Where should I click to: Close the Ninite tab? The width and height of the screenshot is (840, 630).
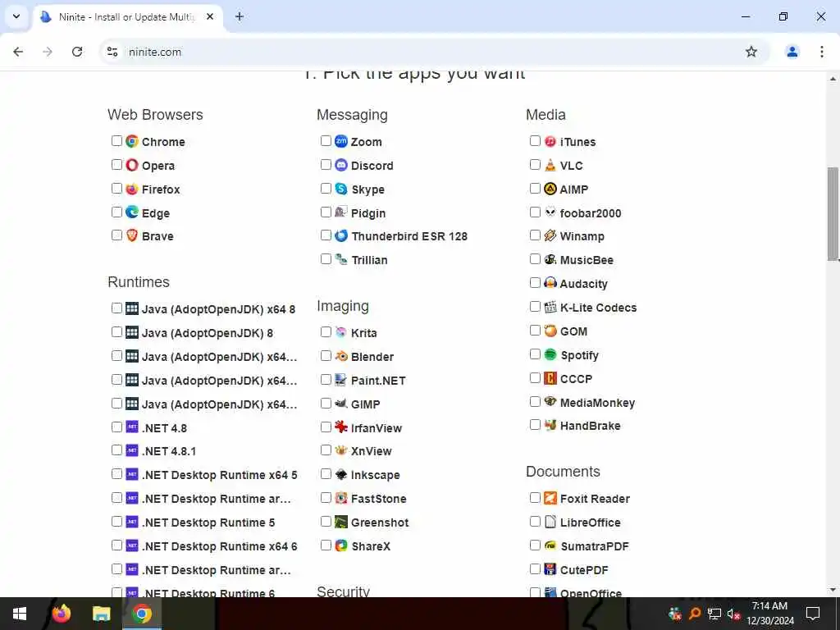210,16
